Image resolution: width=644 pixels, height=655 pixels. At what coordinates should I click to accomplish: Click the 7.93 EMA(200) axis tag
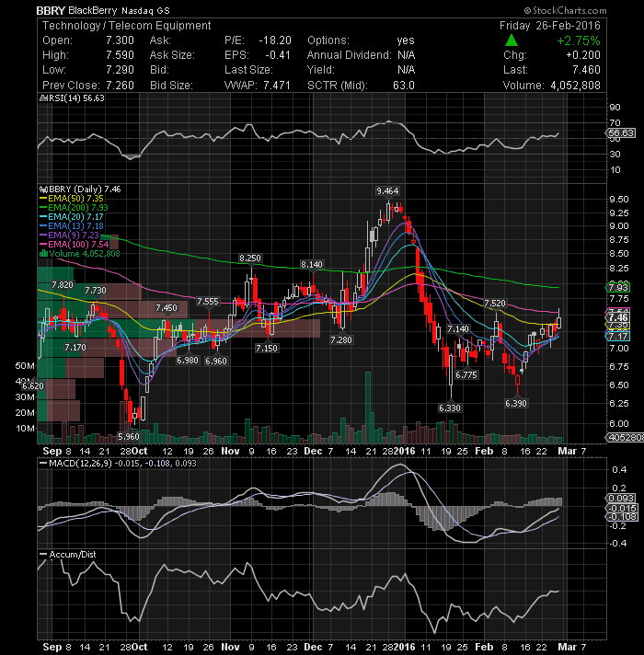[618, 287]
